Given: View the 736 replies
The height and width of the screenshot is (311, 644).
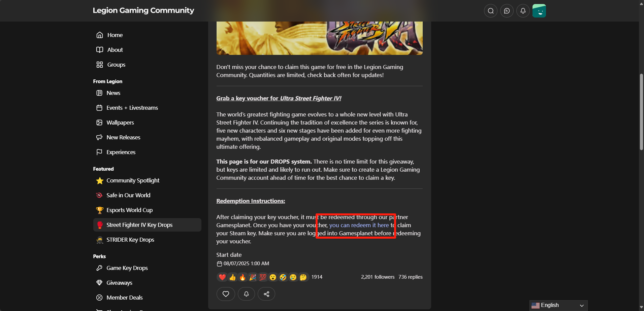Looking at the screenshot, I should coord(411,277).
